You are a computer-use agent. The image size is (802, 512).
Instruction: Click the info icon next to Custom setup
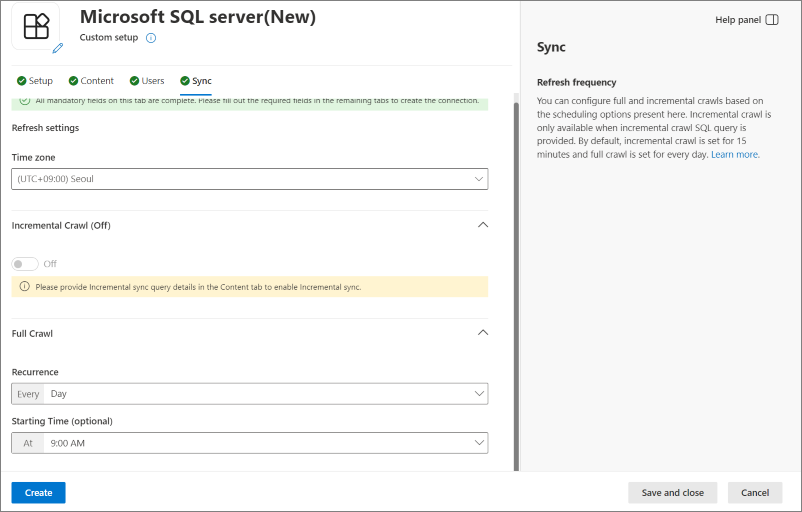click(x=151, y=38)
